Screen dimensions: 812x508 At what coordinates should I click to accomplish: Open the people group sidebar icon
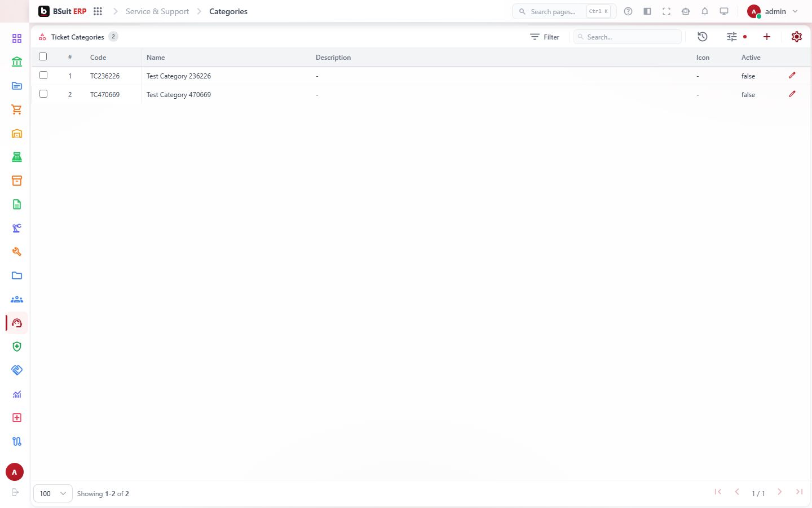point(17,299)
